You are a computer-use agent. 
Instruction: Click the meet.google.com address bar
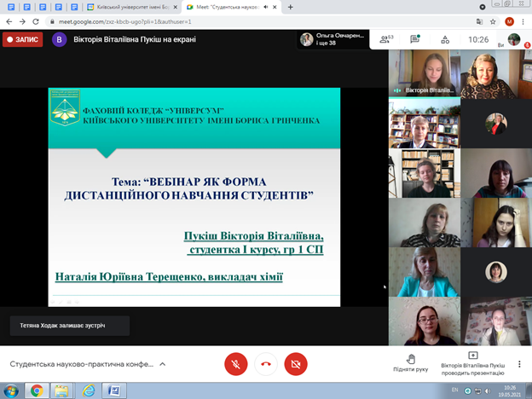[x=256, y=20]
